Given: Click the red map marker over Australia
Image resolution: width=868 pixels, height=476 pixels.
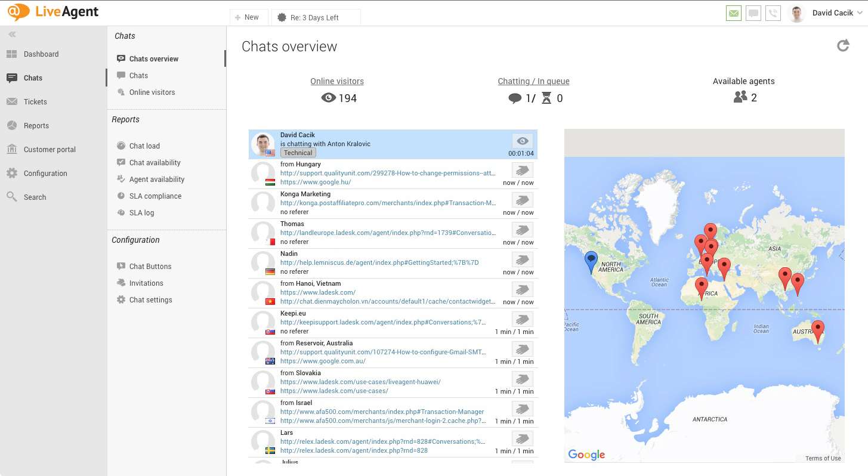Looking at the screenshot, I should (817, 327).
